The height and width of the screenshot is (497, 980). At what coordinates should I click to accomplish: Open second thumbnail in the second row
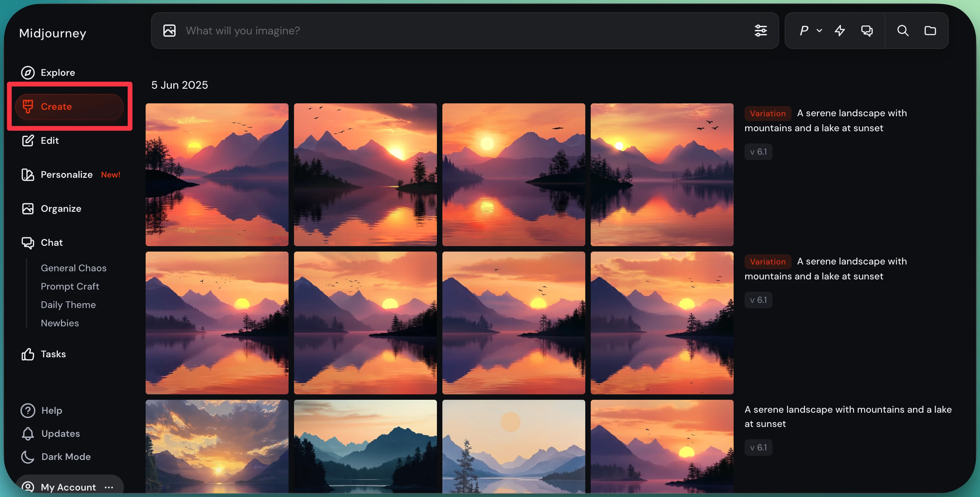[365, 323]
